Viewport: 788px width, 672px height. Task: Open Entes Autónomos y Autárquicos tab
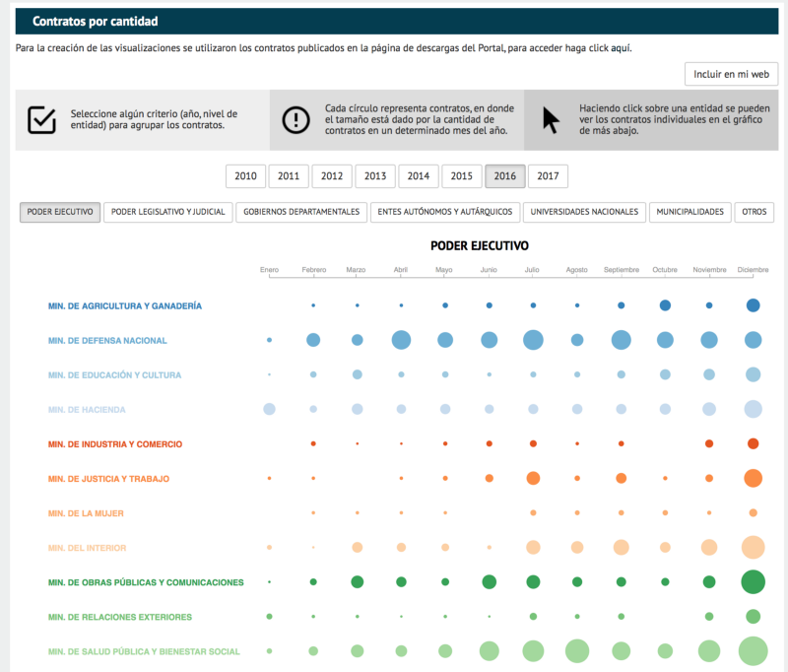tap(445, 212)
